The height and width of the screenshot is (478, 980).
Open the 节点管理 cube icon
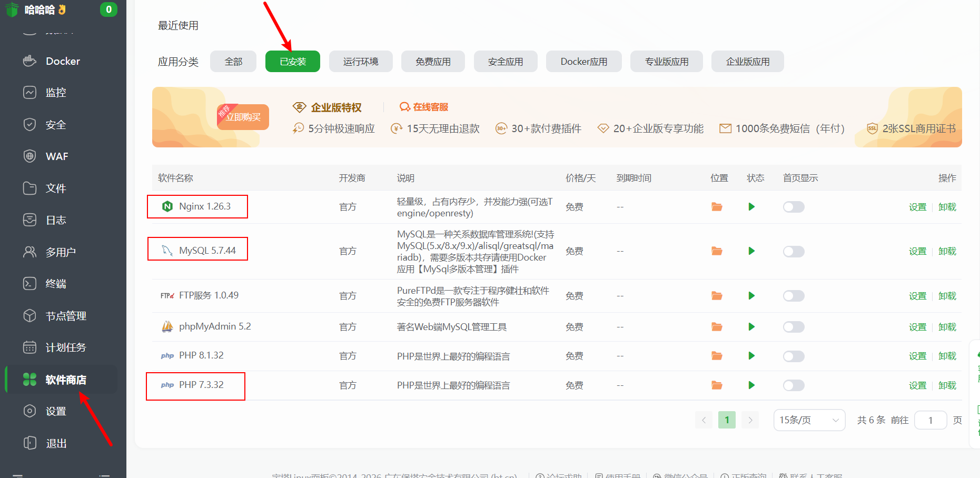pos(29,316)
